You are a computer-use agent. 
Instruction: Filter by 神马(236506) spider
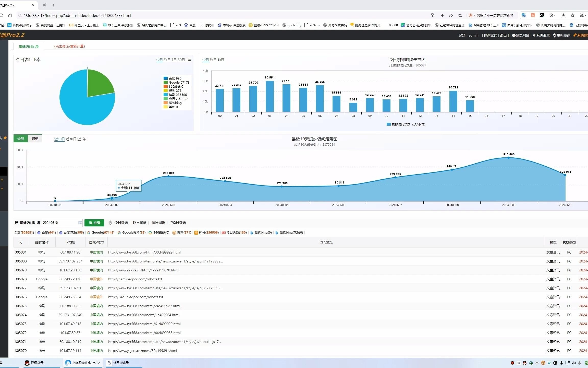pos(206,233)
